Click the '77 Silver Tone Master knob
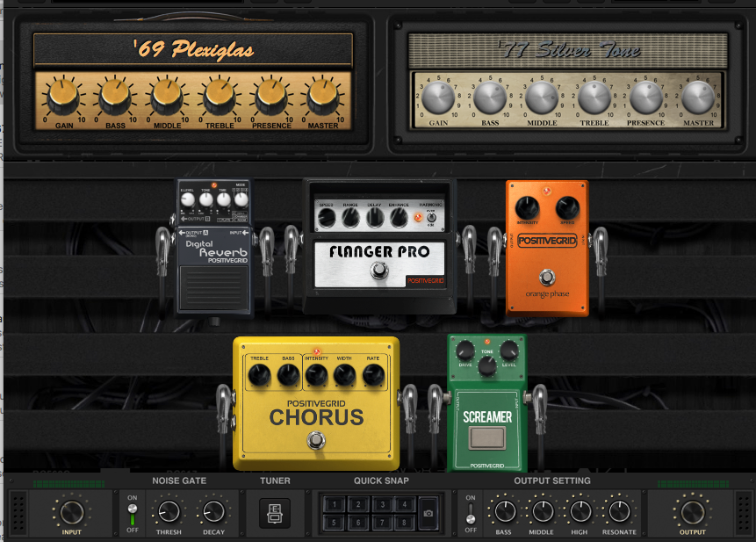Screen dimensions: 756x542 pos(698,98)
